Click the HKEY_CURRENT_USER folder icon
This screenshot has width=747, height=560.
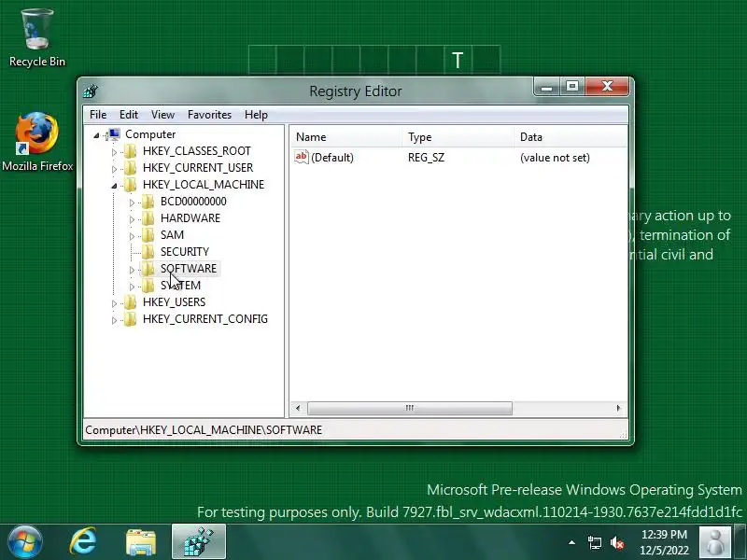(x=130, y=168)
